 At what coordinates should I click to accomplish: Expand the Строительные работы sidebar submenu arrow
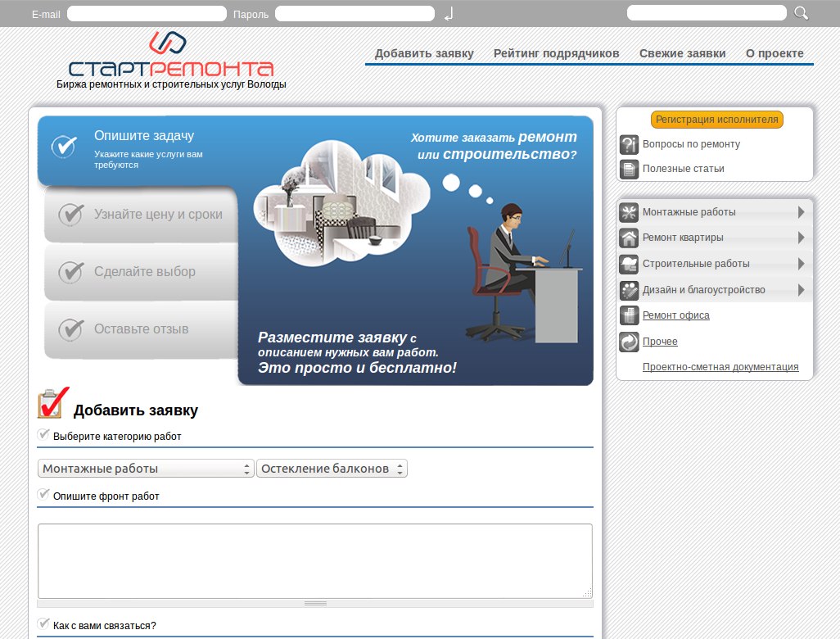[x=801, y=265]
